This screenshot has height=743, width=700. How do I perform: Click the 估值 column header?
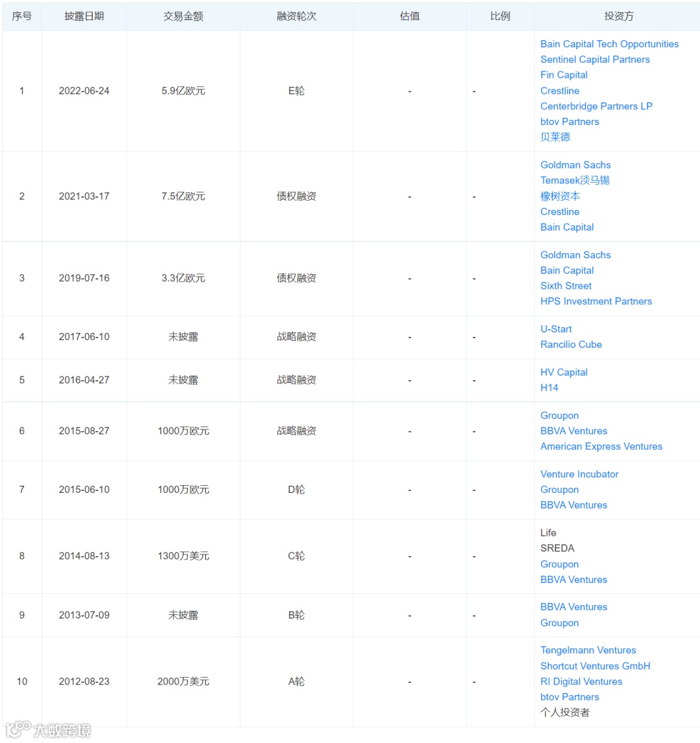(410, 17)
